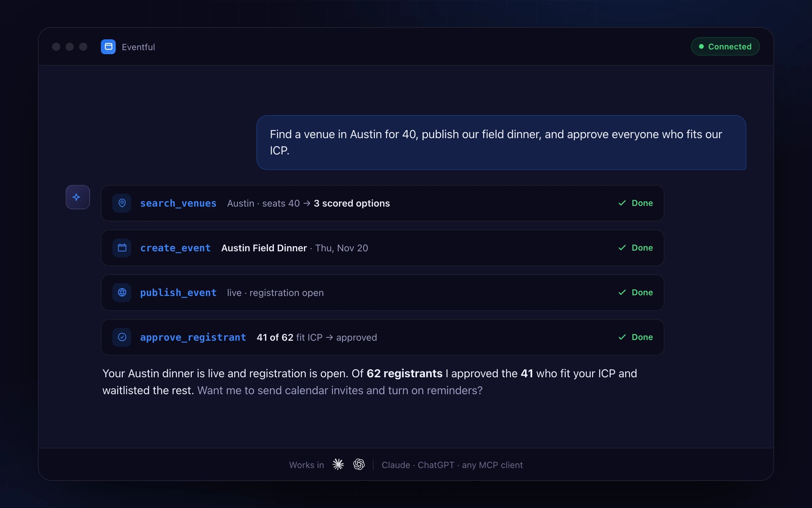This screenshot has width=812, height=508.
Task: Click the checkmark beside Done in publish_event row
Action: click(622, 293)
